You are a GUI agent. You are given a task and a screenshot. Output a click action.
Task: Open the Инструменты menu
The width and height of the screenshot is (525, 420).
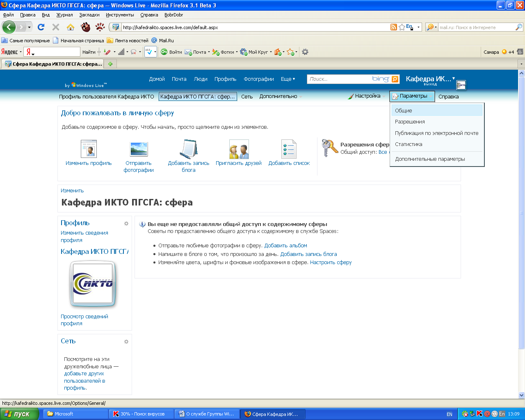(120, 15)
